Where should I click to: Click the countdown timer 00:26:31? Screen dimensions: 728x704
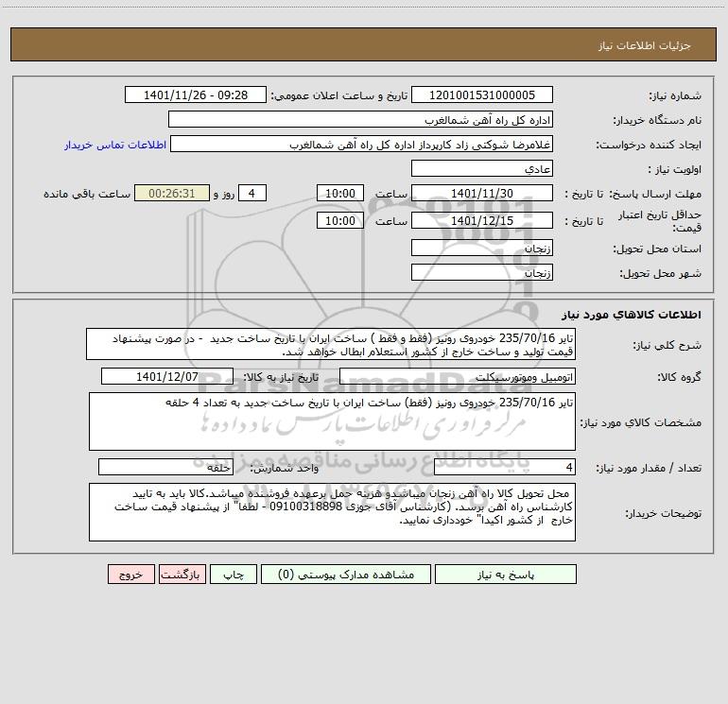(x=172, y=193)
